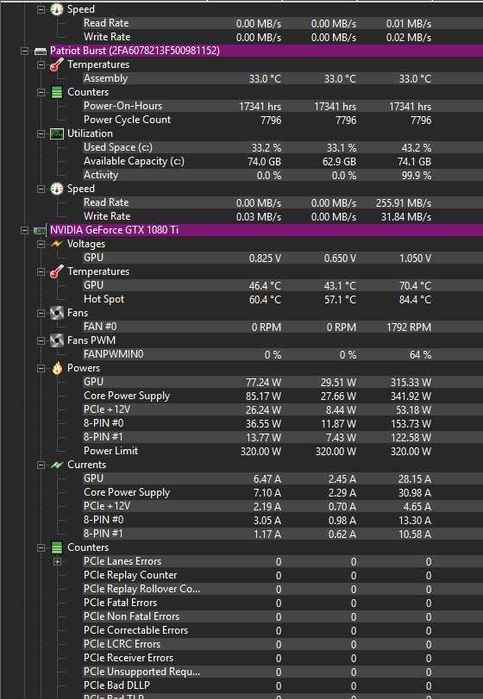Select the Power Cycle Count row
This screenshot has height=699, width=483.
(282, 120)
